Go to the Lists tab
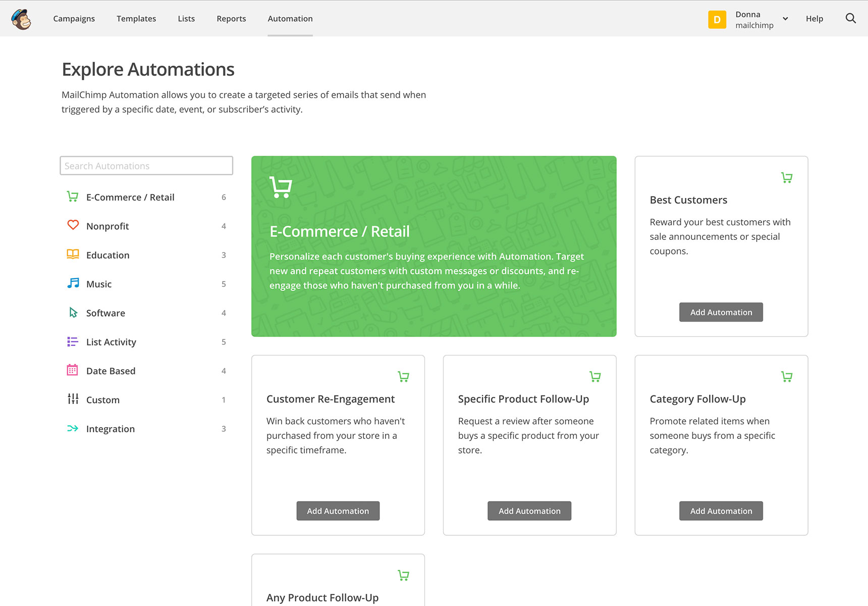Screen dimensions: 868x606 coord(186,19)
